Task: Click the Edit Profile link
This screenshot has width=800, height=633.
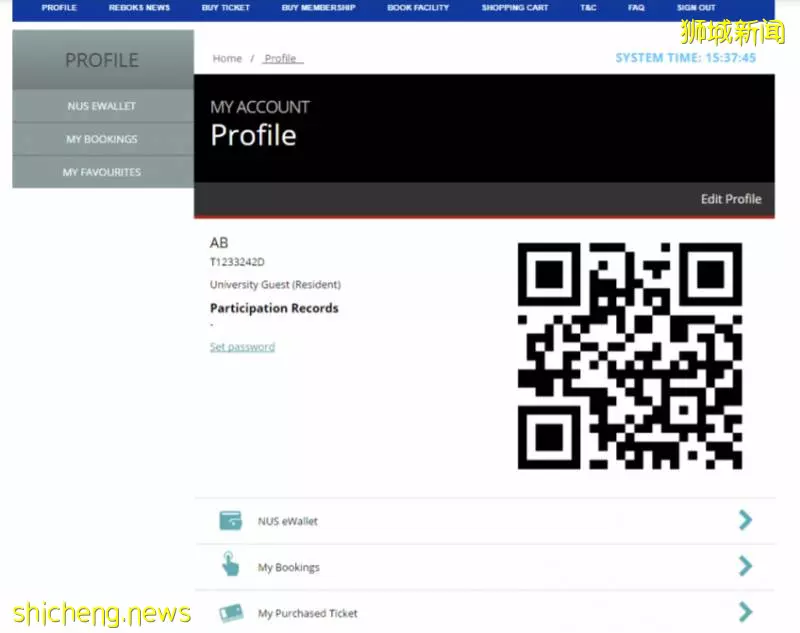Action: coord(731,199)
